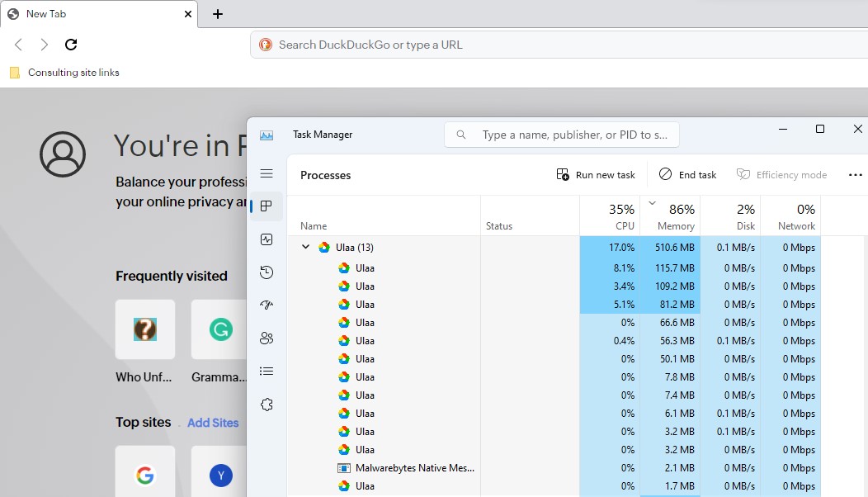Open Task Manager Settings with the gear icon

pyautogui.click(x=267, y=404)
